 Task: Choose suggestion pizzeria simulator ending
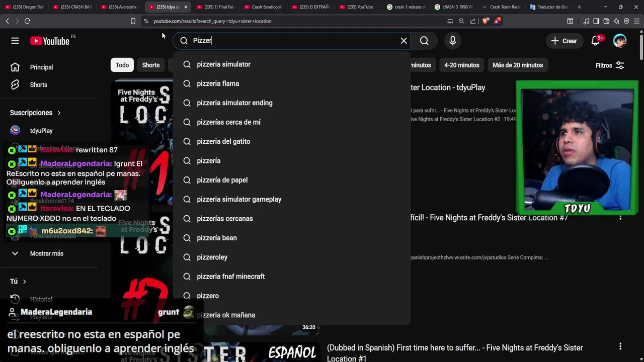[x=292, y=103]
